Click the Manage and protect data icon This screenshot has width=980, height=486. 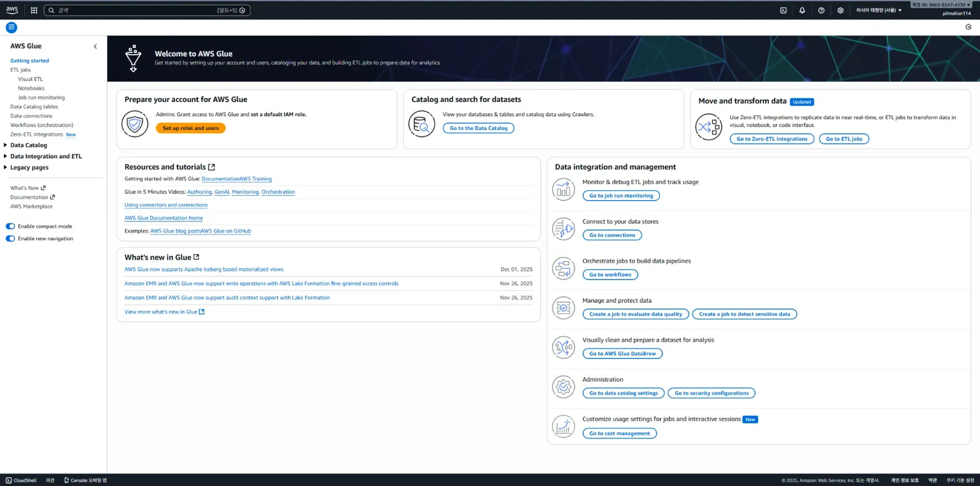[x=564, y=308]
